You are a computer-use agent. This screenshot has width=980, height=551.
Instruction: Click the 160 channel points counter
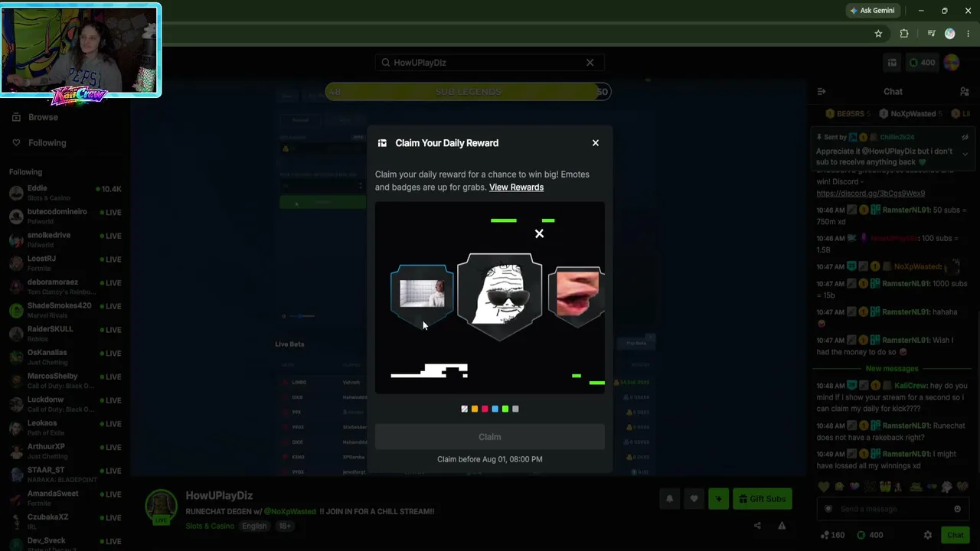pyautogui.click(x=831, y=535)
